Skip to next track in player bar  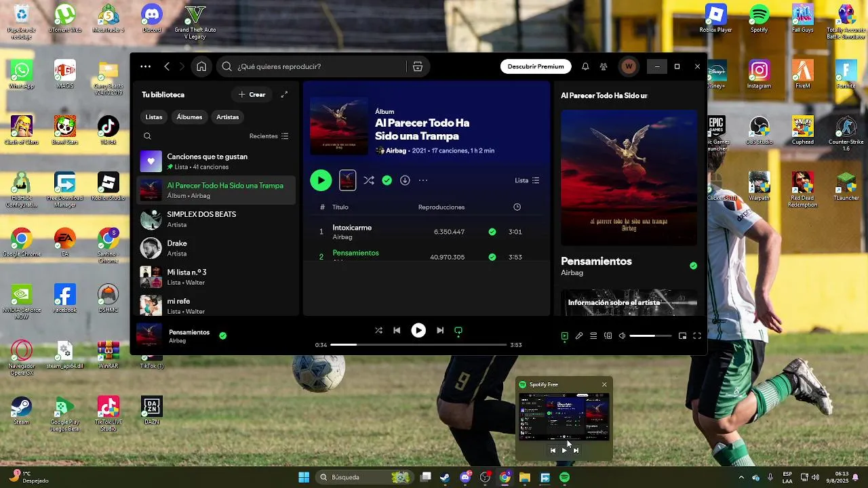440,331
